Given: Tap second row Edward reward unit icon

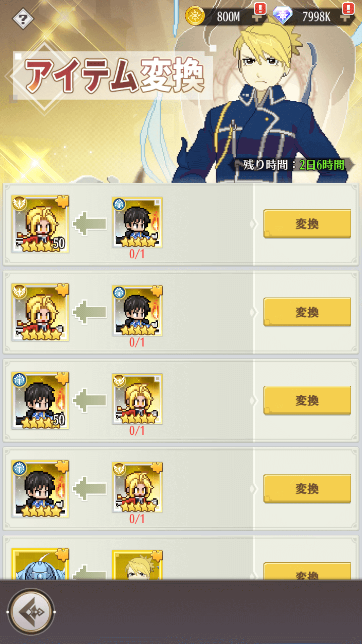Looking at the screenshot, I should pyautogui.click(x=40, y=312).
